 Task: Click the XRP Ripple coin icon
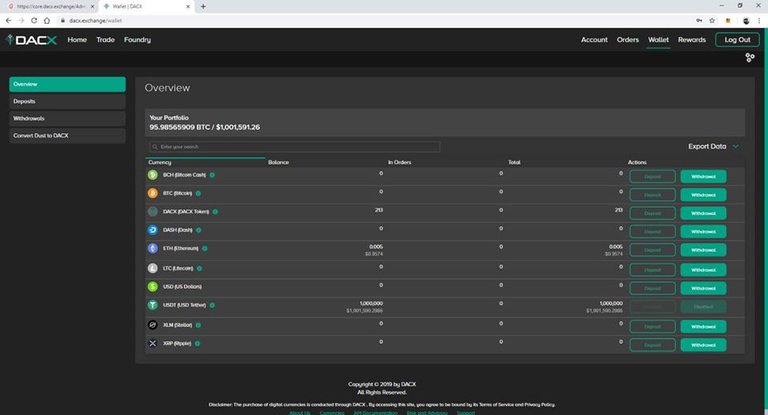coord(153,343)
